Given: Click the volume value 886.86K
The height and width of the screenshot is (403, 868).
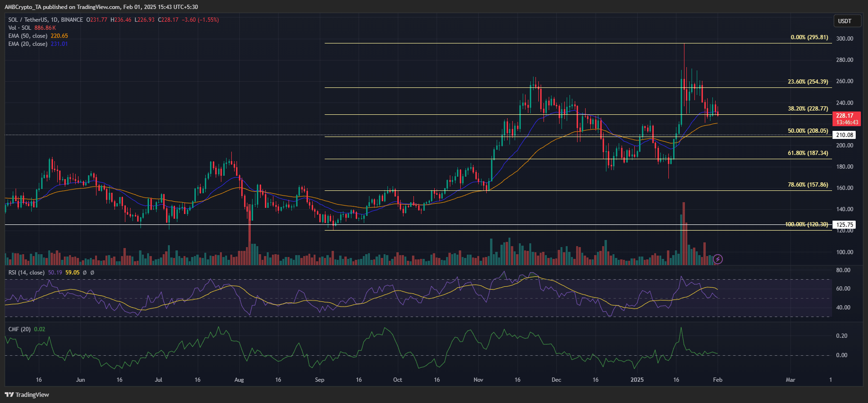Looking at the screenshot, I should point(45,28).
